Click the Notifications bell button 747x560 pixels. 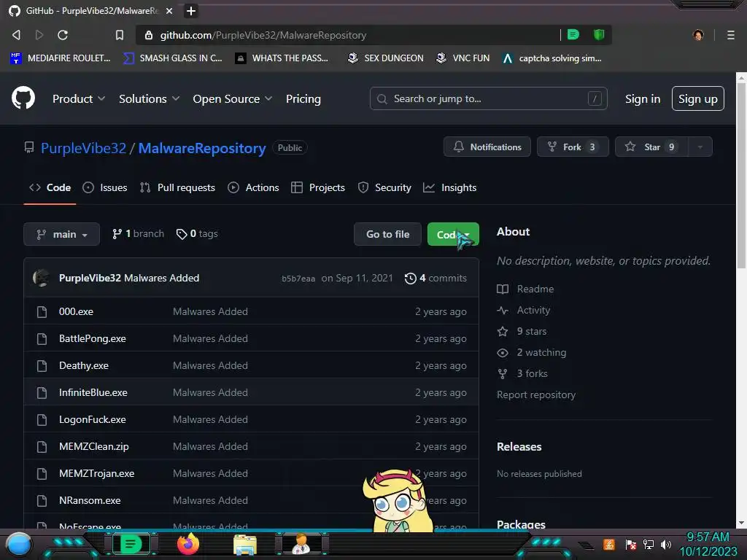(487, 147)
